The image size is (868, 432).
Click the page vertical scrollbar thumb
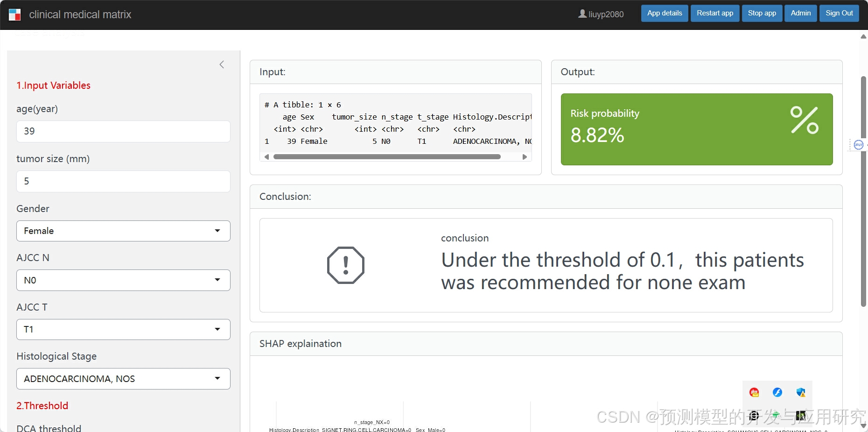(x=863, y=191)
